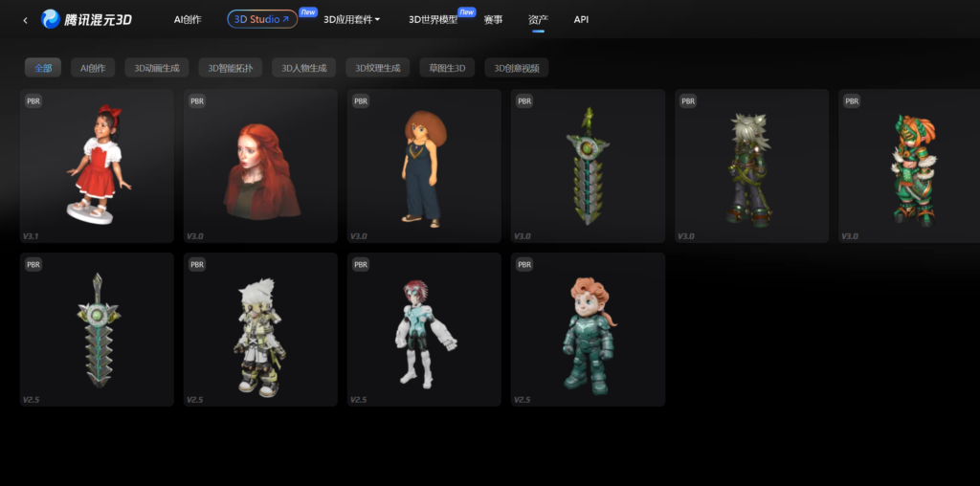This screenshot has width=980, height=486.
Task: Open the AI创作 navigation item
Action: [x=188, y=19]
